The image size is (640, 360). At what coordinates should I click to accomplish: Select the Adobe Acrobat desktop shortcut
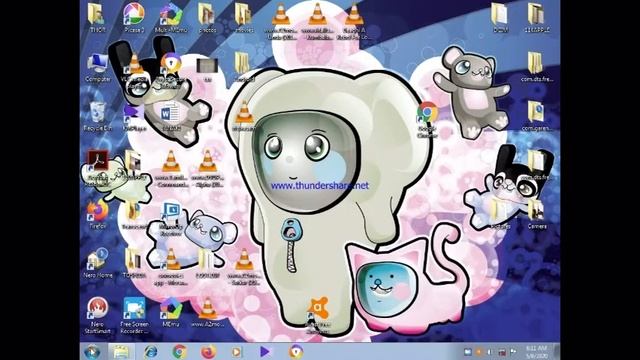[98, 167]
